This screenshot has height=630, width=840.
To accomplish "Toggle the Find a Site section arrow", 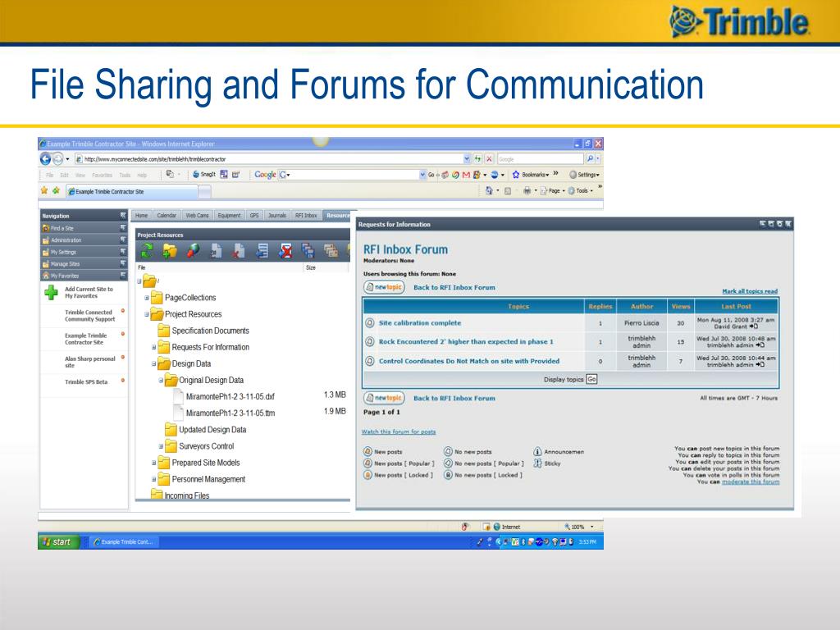I will (123, 228).
